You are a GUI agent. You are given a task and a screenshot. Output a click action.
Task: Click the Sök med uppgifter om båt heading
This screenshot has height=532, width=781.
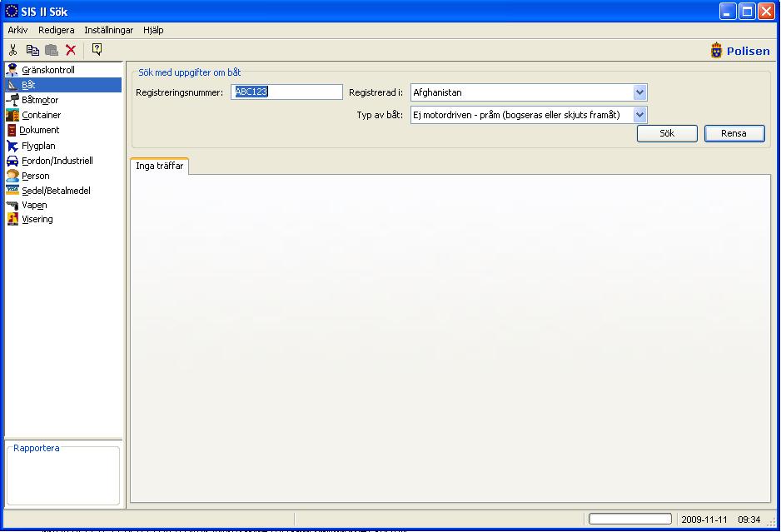[189, 72]
